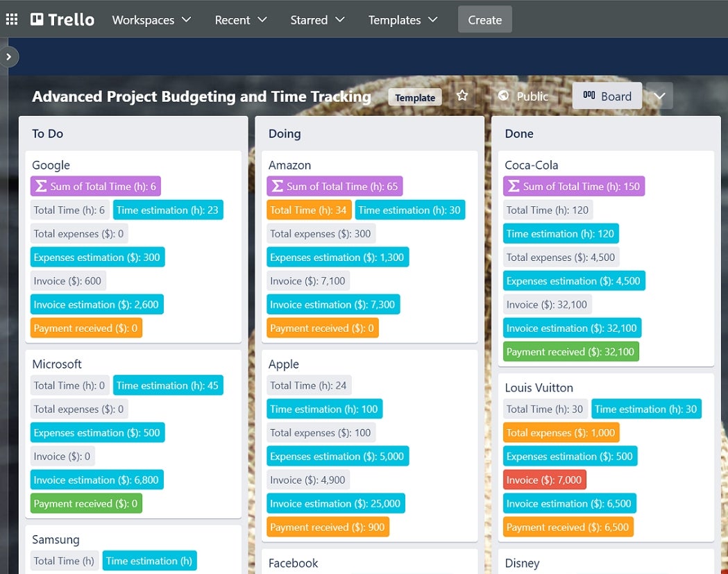The image size is (728, 574).
Task: Click the globe icon next to Public
Action: [503, 96]
